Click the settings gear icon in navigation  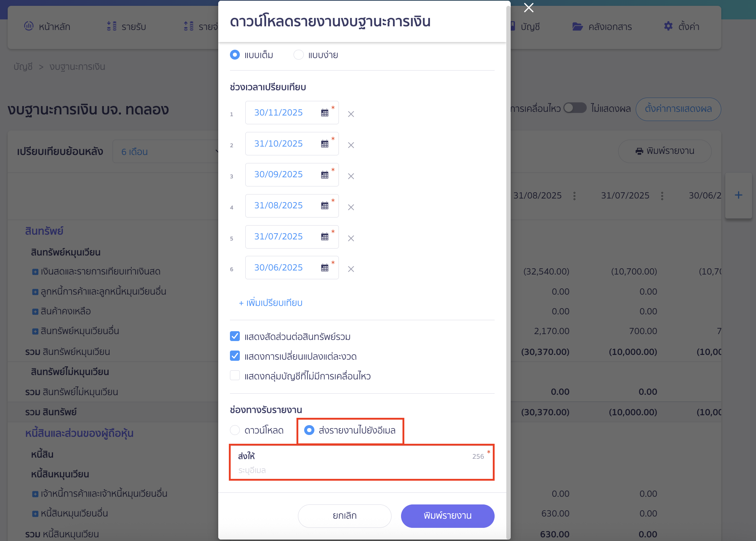(668, 26)
